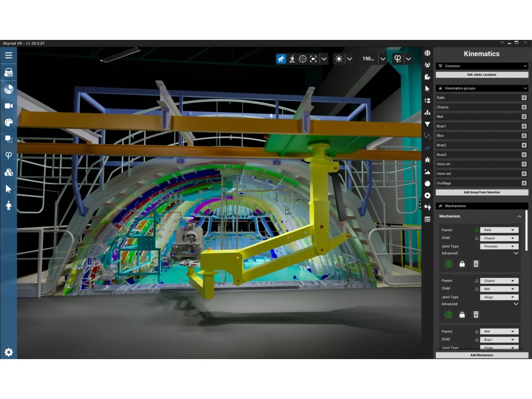Screen dimensions: 532x399
Task: Click the VR headset icon in the left sidebar
Action: click(8, 73)
